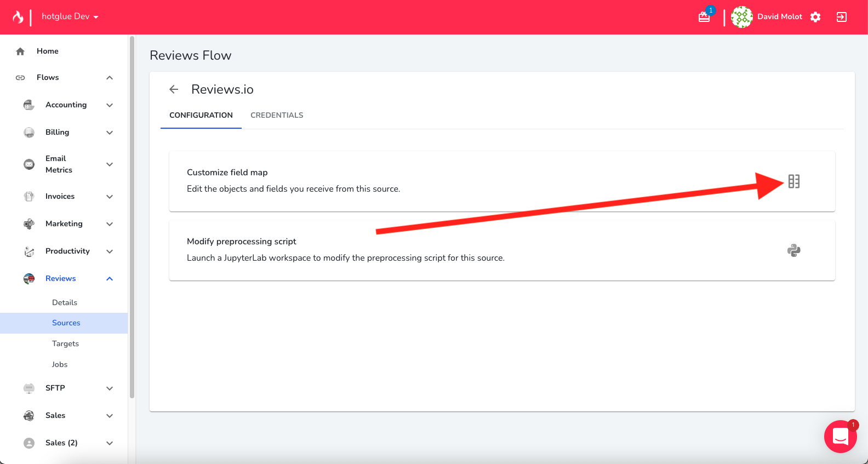Select Sources under Reviews
This screenshot has height=464, width=868.
pos(64,323)
